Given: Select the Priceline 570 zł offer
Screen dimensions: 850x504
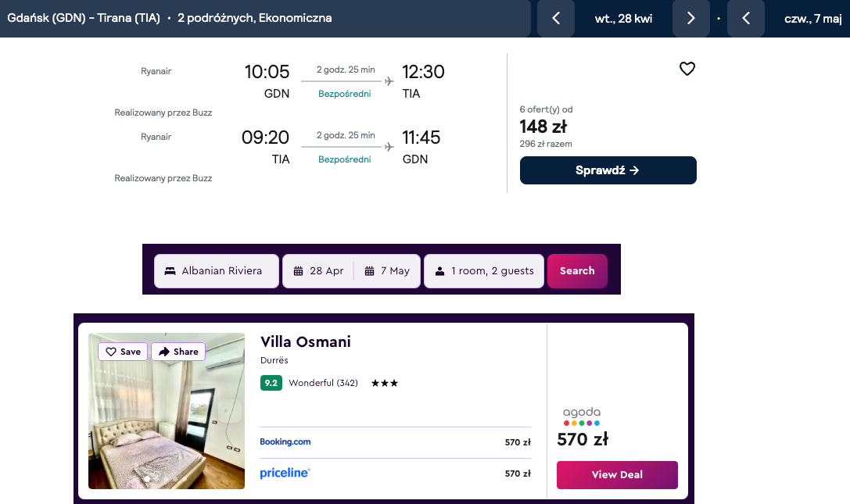Looking at the screenshot, I should (395, 474).
